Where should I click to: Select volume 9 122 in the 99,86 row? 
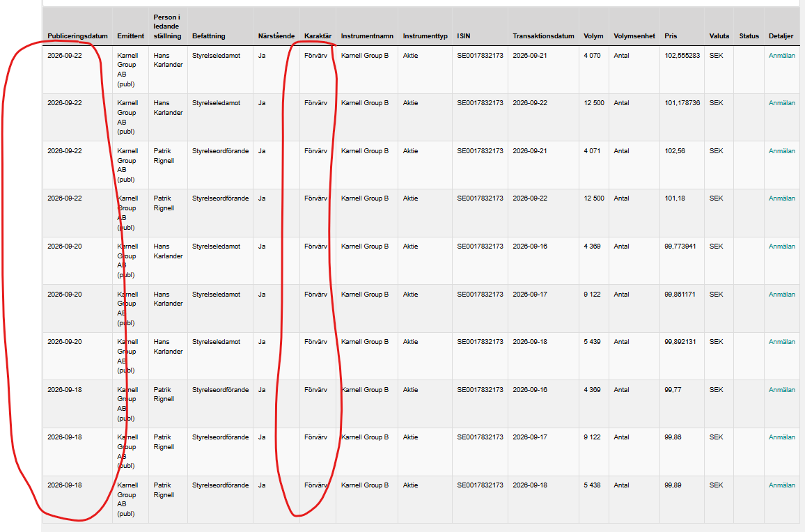(x=592, y=437)
